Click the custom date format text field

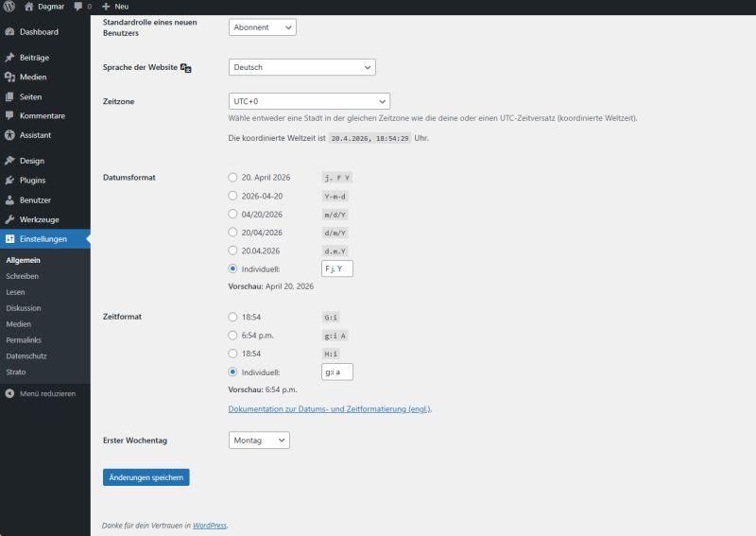coord(336,268)
